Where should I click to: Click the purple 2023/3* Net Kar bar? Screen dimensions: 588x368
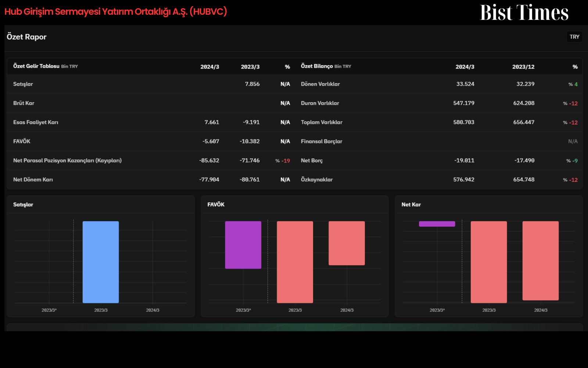click(x=437, y=224)
